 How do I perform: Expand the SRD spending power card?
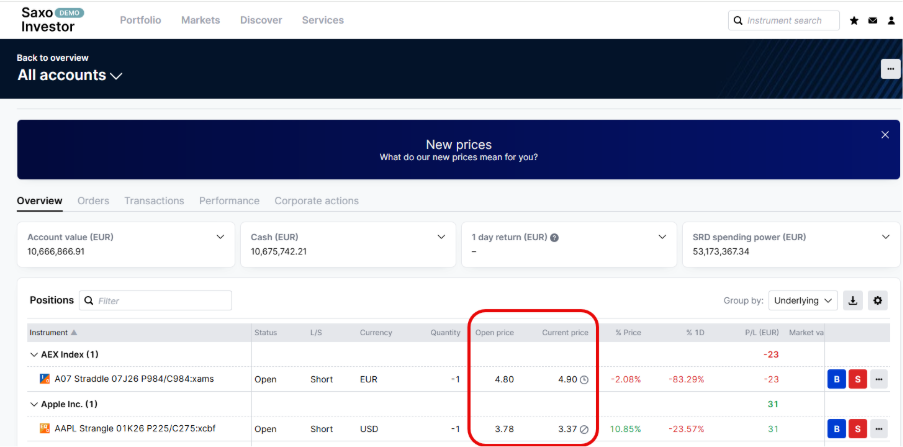(885, 237)
